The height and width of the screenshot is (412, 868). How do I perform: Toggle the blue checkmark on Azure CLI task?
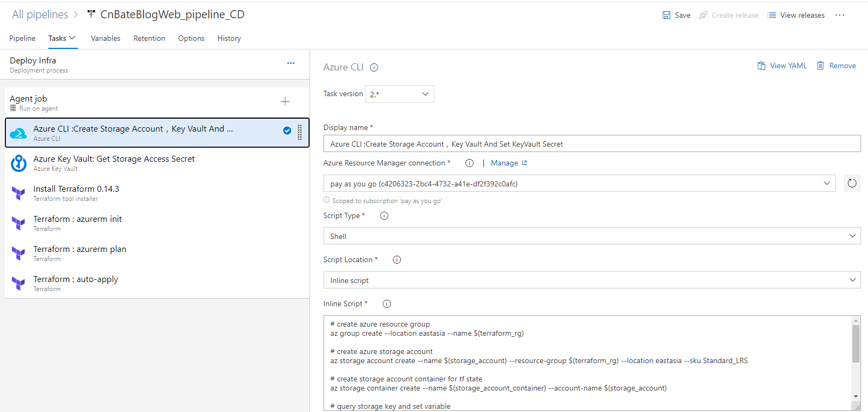(287, 131)
